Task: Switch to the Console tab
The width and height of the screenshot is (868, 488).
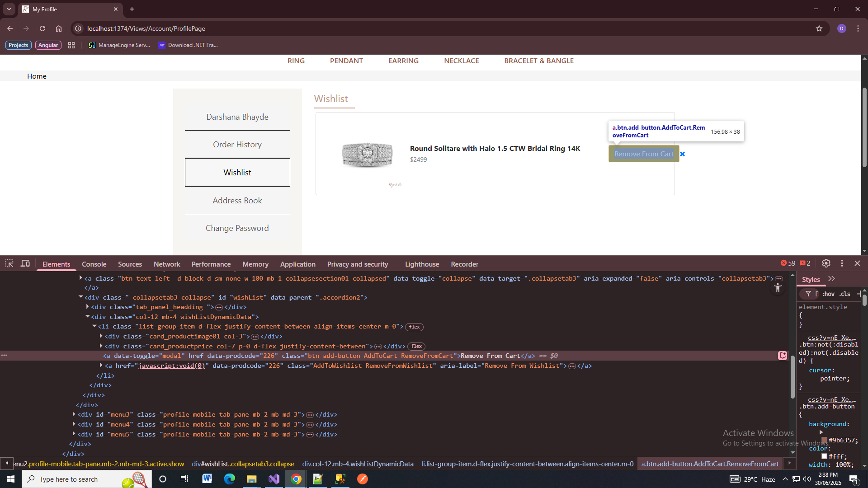Action: pyautogui.click(x=94, y=264)
